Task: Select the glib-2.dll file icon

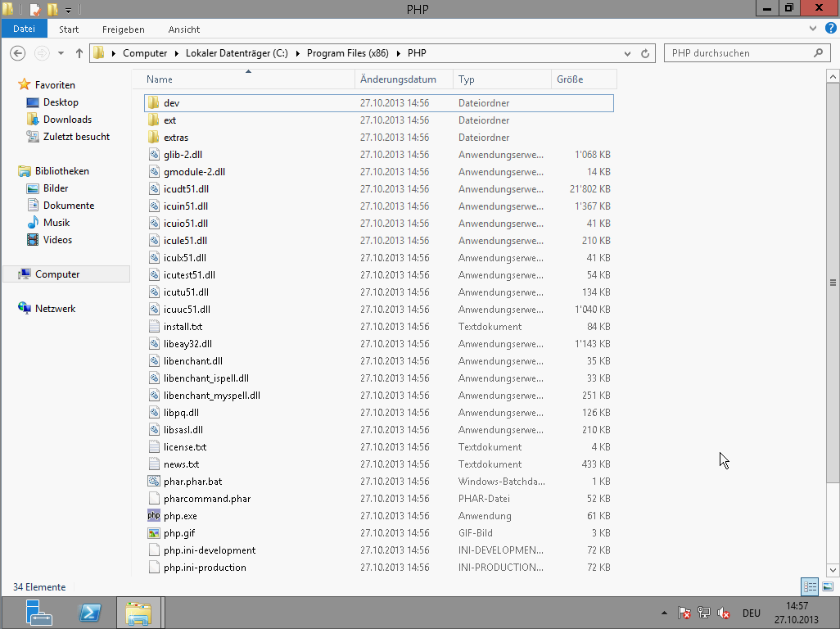Action: click(154, 154)
